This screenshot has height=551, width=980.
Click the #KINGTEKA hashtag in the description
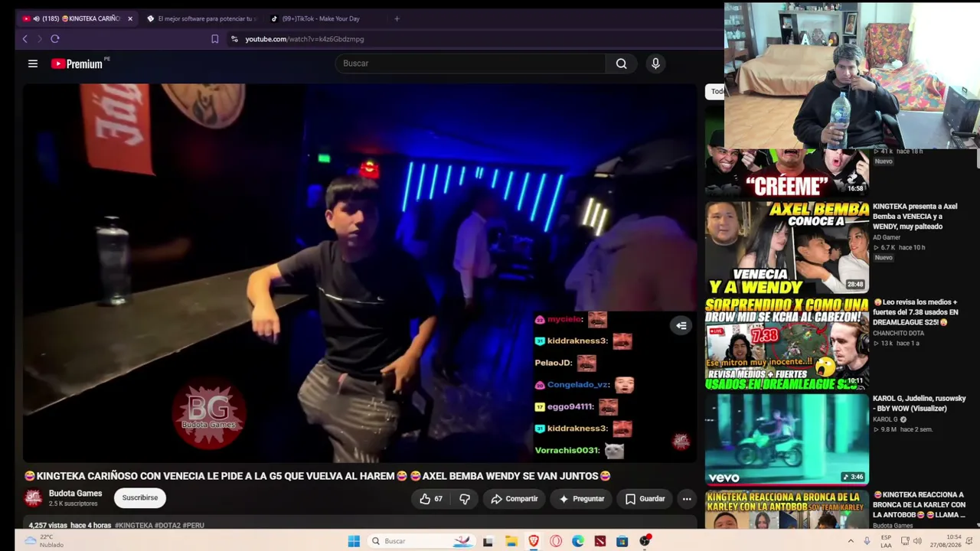pos(134,526)
